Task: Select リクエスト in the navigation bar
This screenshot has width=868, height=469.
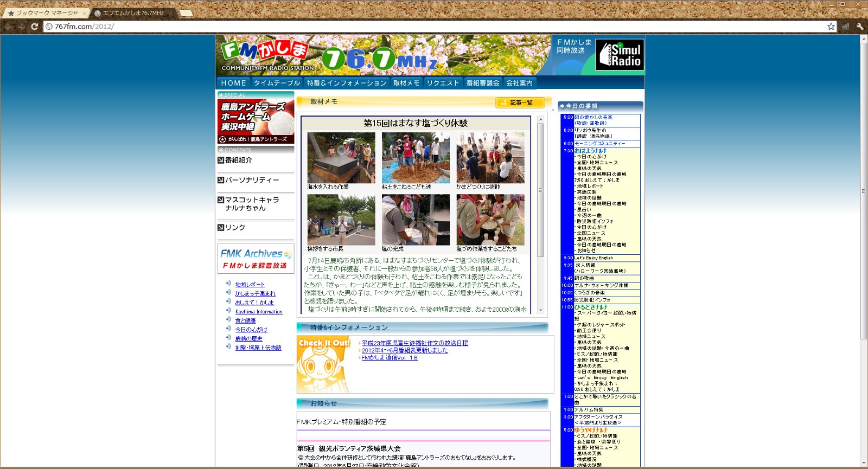Action: coord(443,83)
